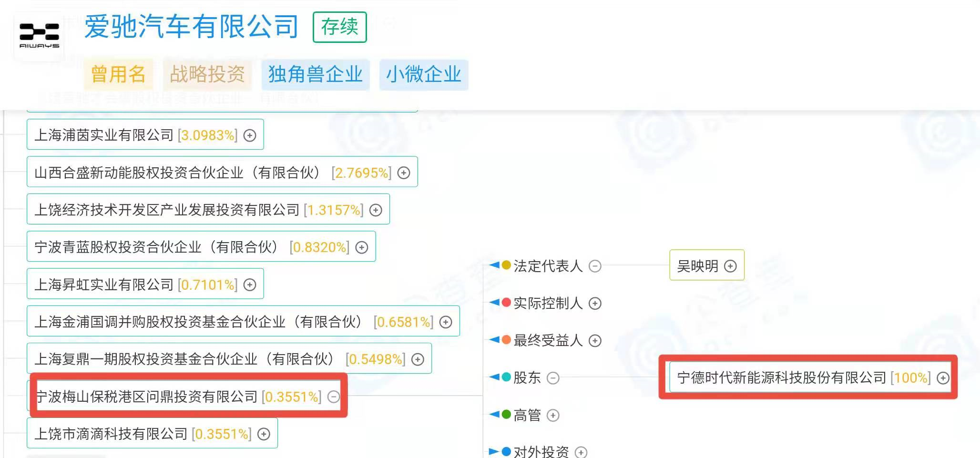
Task: Expand 山西合盛新动能股权投资合伙企业 node
Action: point(404,173)
